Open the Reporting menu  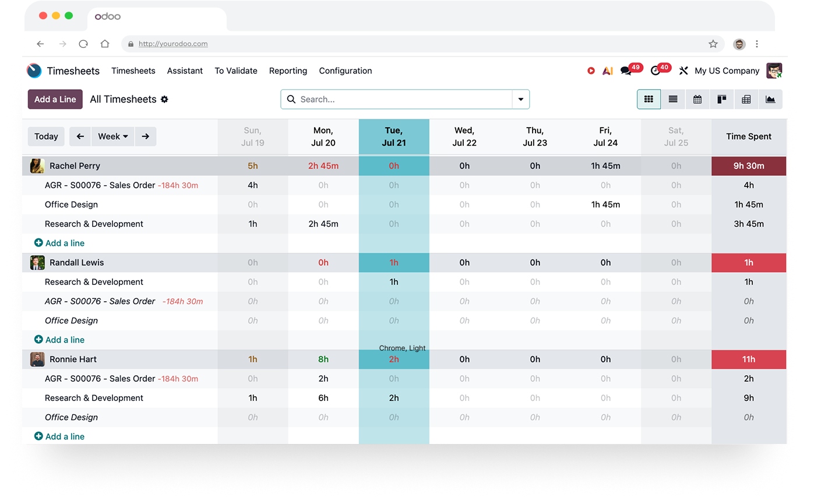[x=288, y=71]
